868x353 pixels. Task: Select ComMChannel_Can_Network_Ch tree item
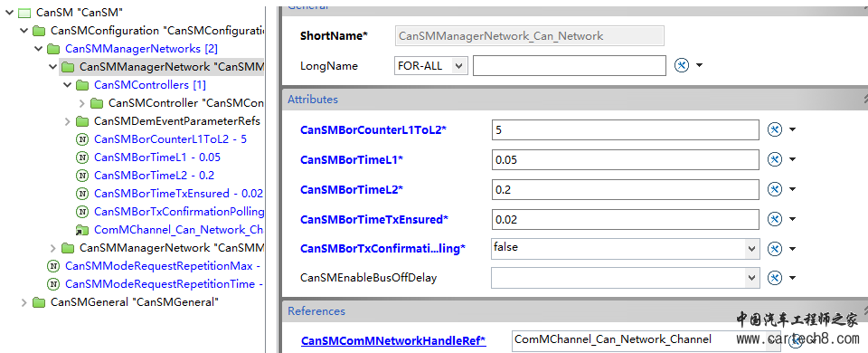pyautogui.click(x=178, y=229)
